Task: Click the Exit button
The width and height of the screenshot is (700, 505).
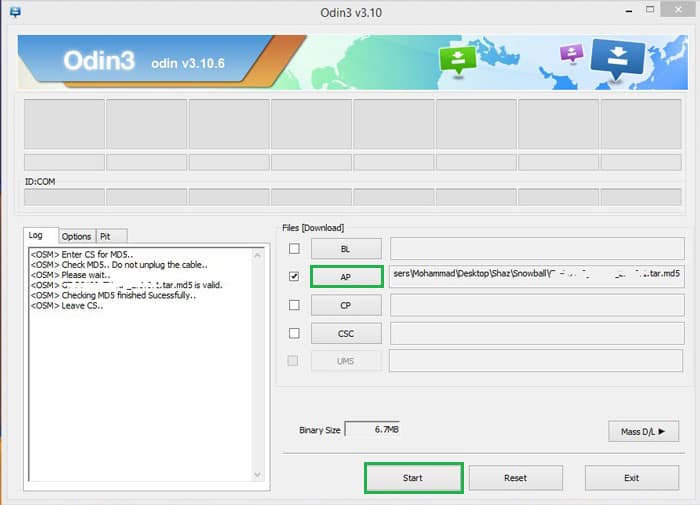Action: click(632, 478)
